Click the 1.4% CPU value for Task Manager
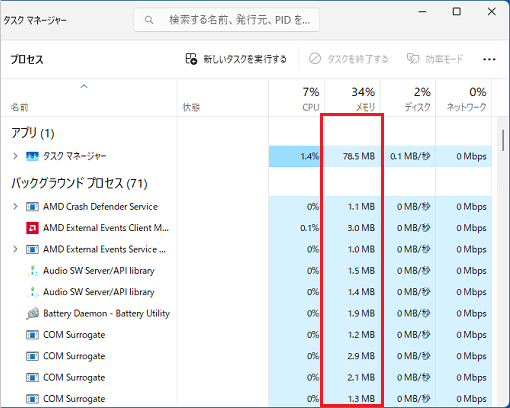The width and height of the screenshot is (510, 408). click(309, 156)
